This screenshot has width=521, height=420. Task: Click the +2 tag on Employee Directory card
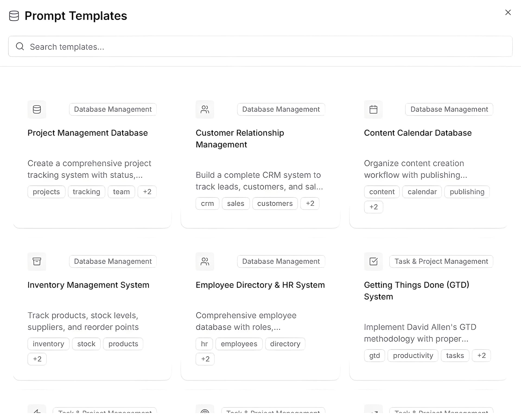click(x=205, y=359)
